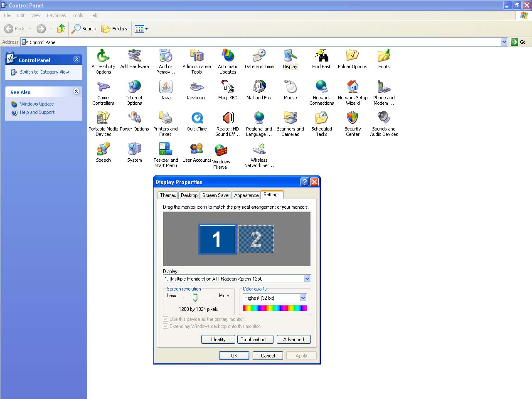Image resolution: width=532 pixels, height=399 pixels.
Task: Open Network Connections icon
Action: point(321,87)
